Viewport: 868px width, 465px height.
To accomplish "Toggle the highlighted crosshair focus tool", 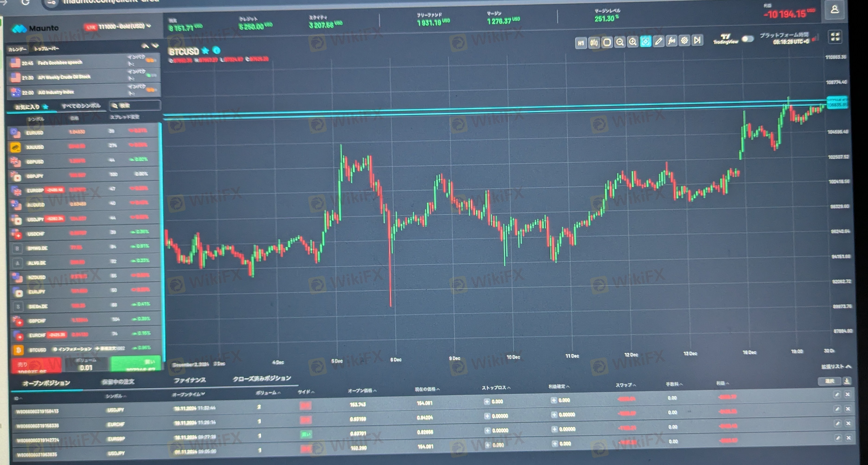I will [646, 42].
